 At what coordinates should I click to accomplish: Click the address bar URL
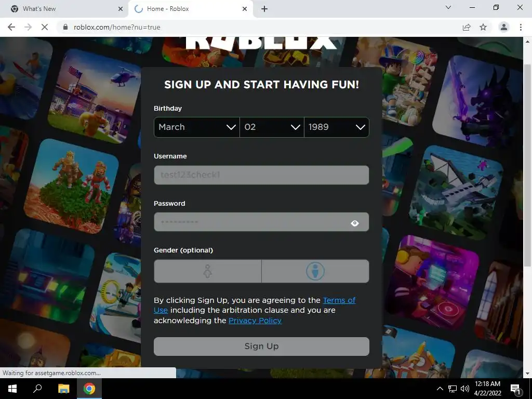tap(117, 27)
